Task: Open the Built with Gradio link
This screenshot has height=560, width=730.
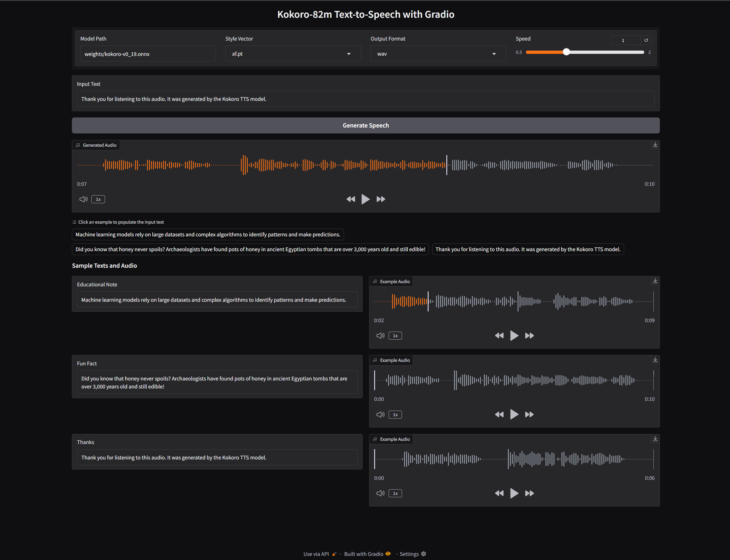Action: (x=367, y=554)
